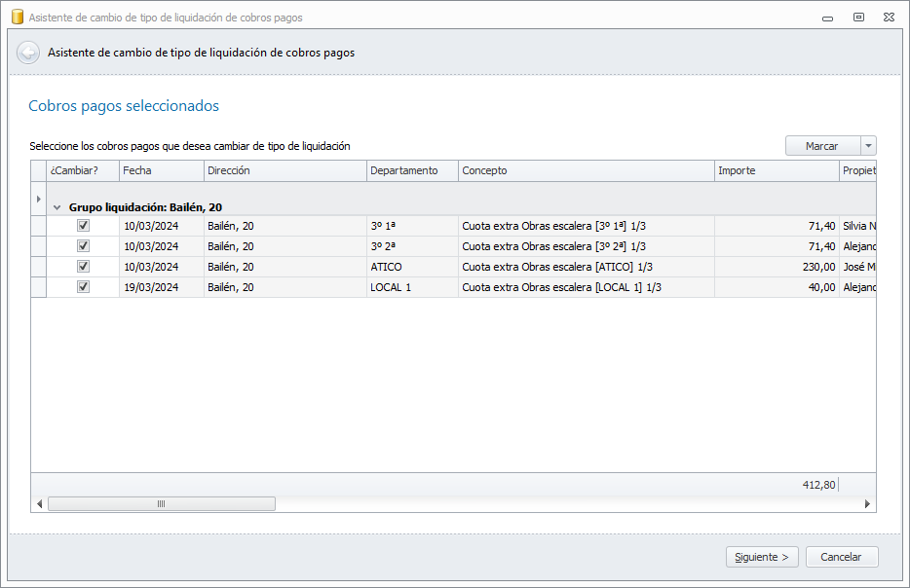Click the Departamento column header
The width and height of the screenshot is (910, 588).
(x=411, y=170)
